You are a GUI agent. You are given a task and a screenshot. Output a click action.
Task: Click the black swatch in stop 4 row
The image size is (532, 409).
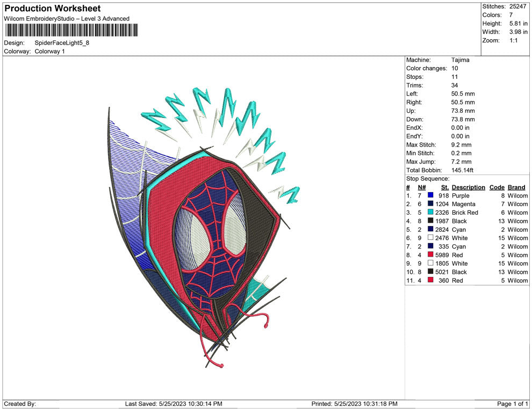point(430,220)
